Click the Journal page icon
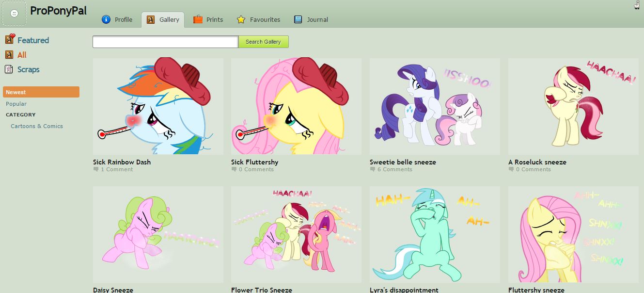Viewport: 644px width, 293px height. click(298, 19)
